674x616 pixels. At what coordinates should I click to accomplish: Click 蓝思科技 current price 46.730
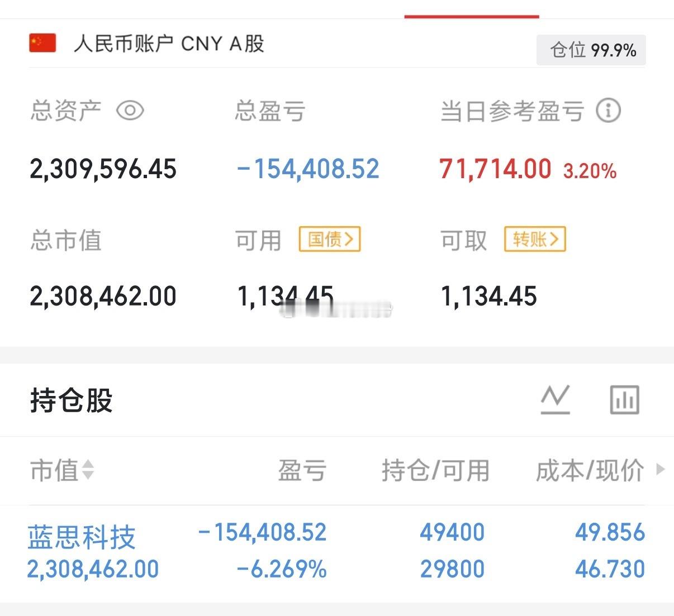coord(610,569)
